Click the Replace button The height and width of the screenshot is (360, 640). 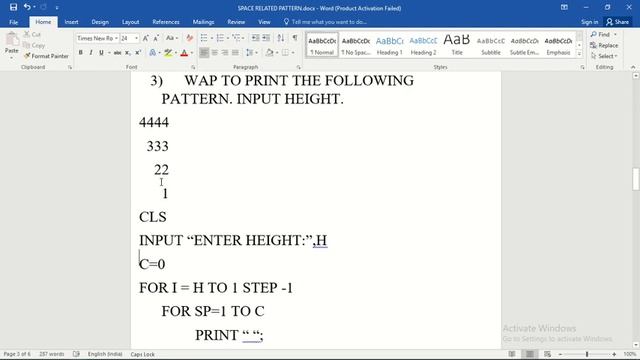(x=604, y=45)
